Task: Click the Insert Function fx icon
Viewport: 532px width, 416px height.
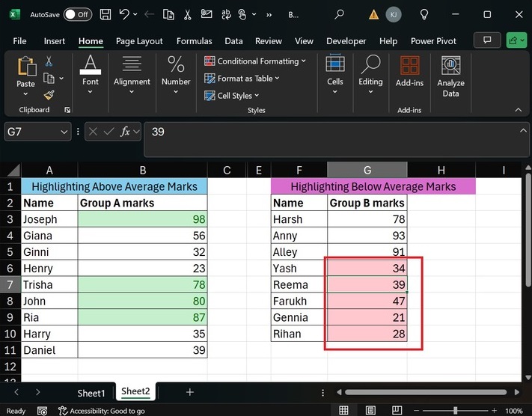Action: (125, 132)
